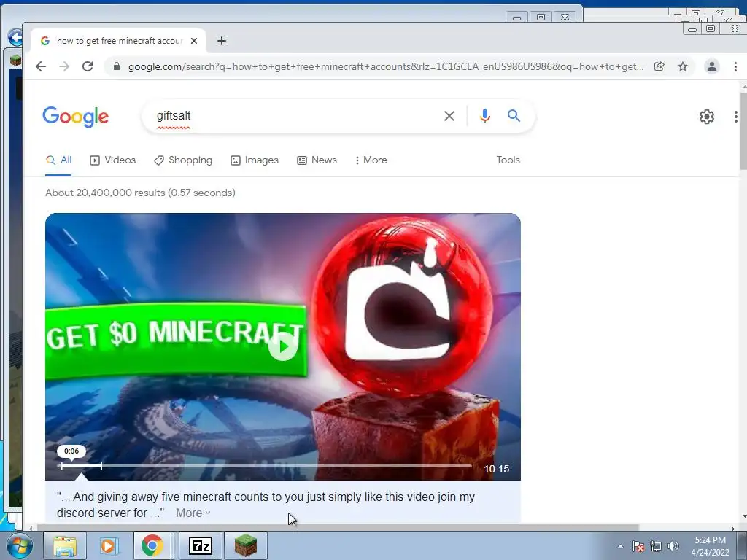Open Windows Explorer from the taskbar
The image size is (747, 560).
(x=65, y=545)
